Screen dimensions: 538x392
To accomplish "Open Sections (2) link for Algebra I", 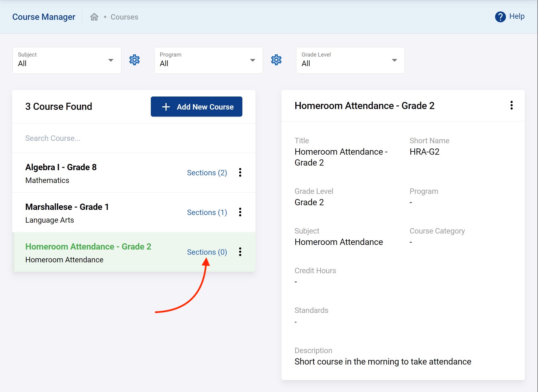I will click(207, 173).
